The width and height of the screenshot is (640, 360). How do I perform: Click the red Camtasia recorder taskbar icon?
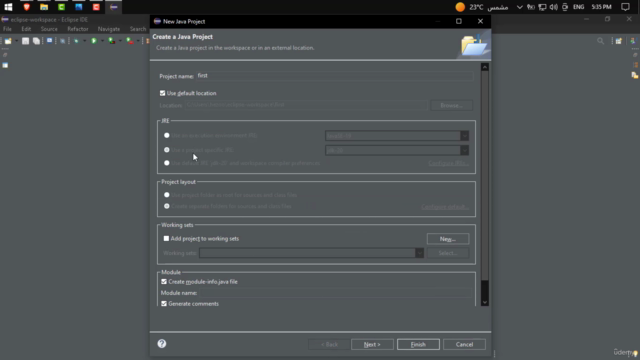pos(96,7)
